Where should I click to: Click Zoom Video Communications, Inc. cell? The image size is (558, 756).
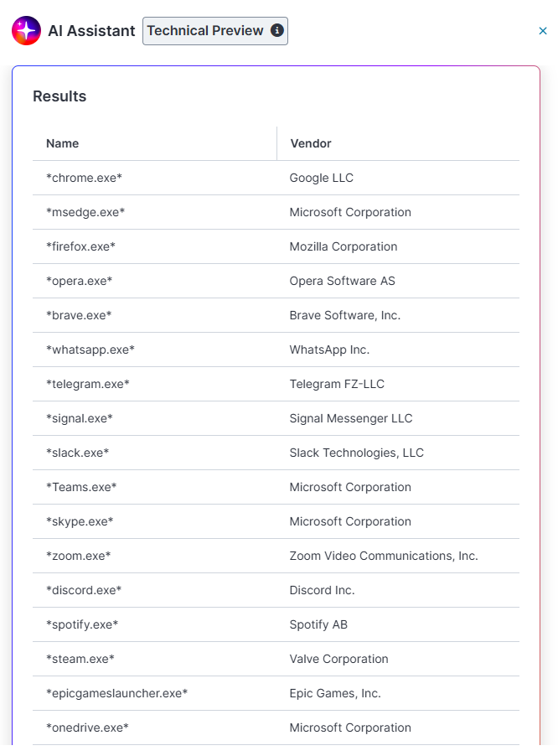[384, 556]
